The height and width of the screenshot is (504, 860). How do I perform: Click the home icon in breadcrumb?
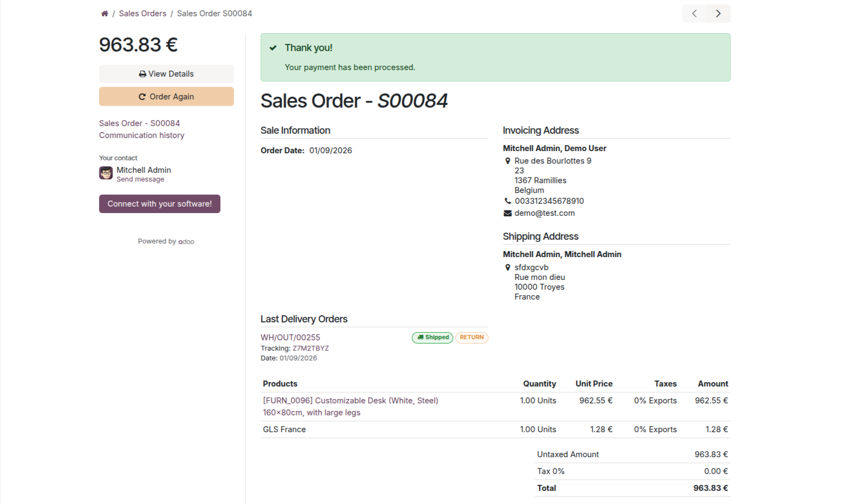click(x=104, y=14)
